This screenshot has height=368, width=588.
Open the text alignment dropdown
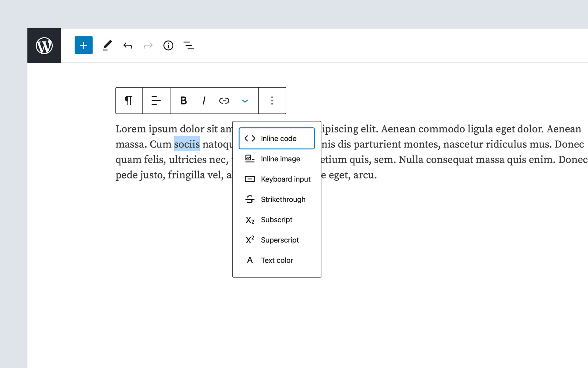pyautogui.click(x=156, y=100)
